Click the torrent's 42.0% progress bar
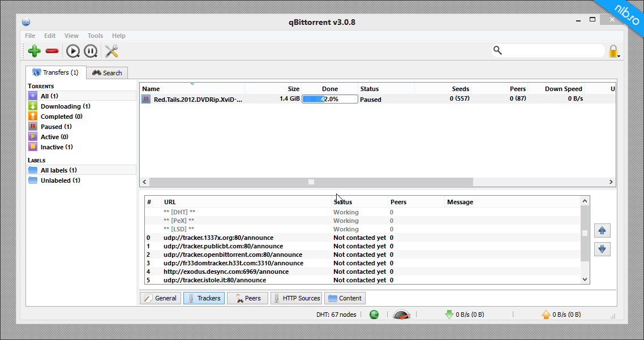This screenshot has width=644, height=340. click(x=329, y=99)
